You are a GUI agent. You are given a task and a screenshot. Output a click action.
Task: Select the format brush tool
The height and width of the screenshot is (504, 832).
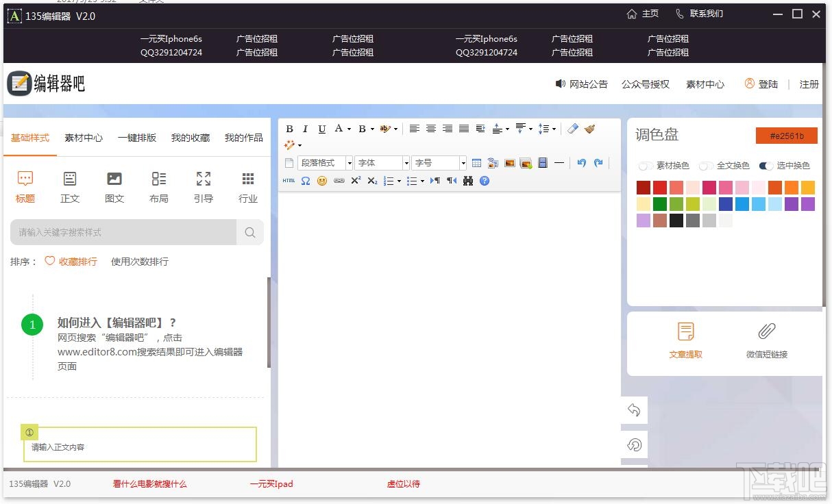[x=589, y=129]
